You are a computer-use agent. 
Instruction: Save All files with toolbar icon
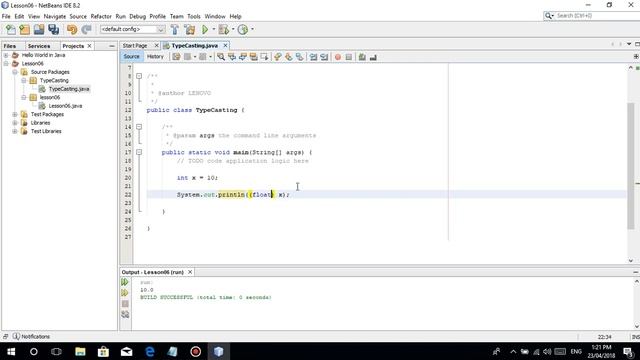[53, 29]
